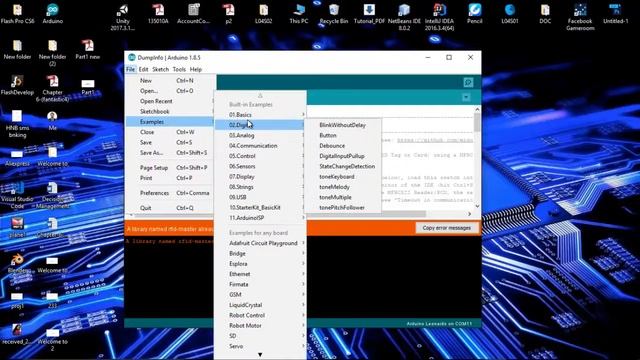Open the NetBeans IDE desktop icon
The width and height of the screenshot is (640, 360).
tap(404, 17)
